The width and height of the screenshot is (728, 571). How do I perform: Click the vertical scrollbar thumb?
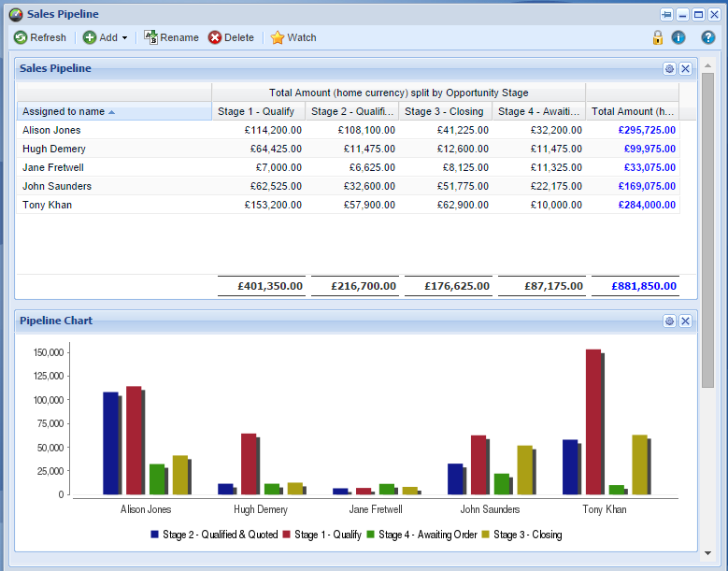pyautogui.click(x=707, y=230)
